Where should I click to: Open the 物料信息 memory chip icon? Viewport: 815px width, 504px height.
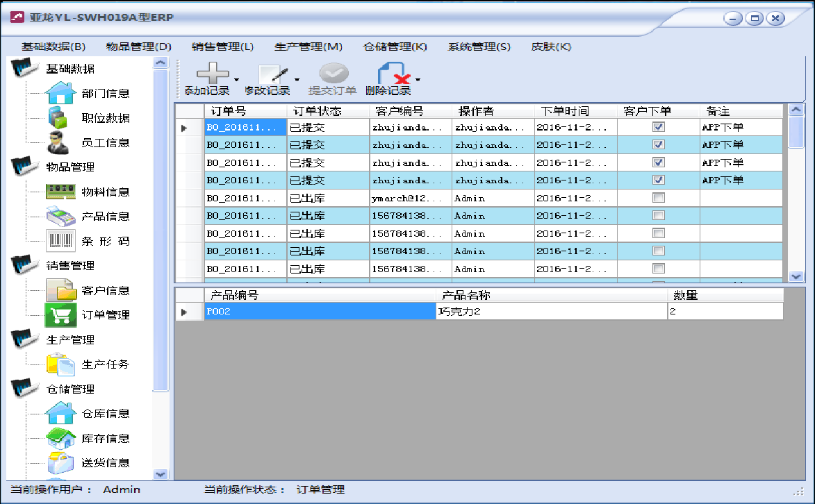[x=61, y=192]
